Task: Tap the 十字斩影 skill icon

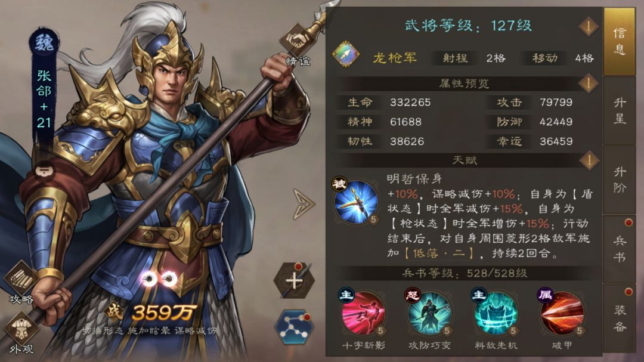Action: click(363, 313)
